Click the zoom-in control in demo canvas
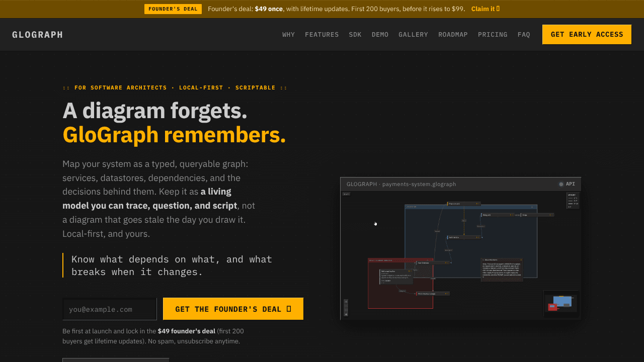Image resolution: width=644 pixels, height=362 pixels. 346,302
